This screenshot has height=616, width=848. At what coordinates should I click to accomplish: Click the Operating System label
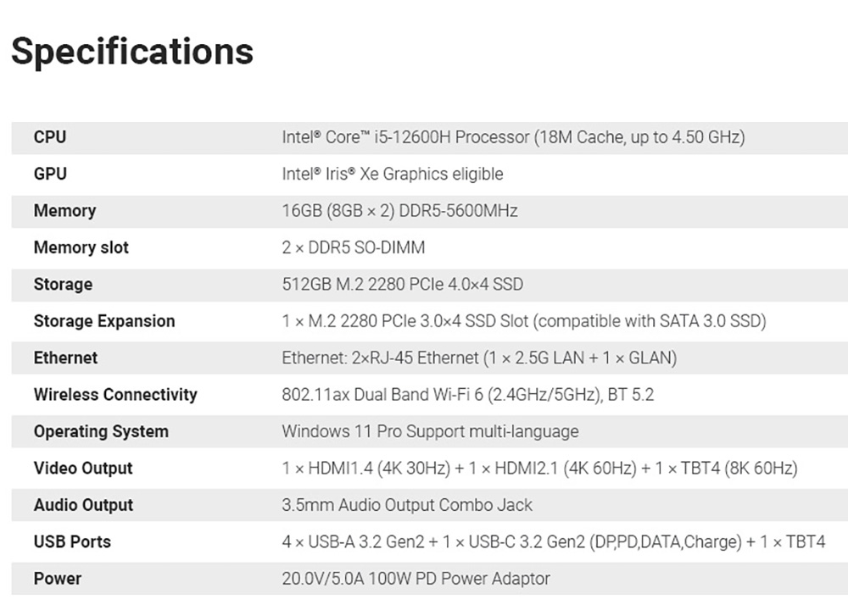click(101, 431)
